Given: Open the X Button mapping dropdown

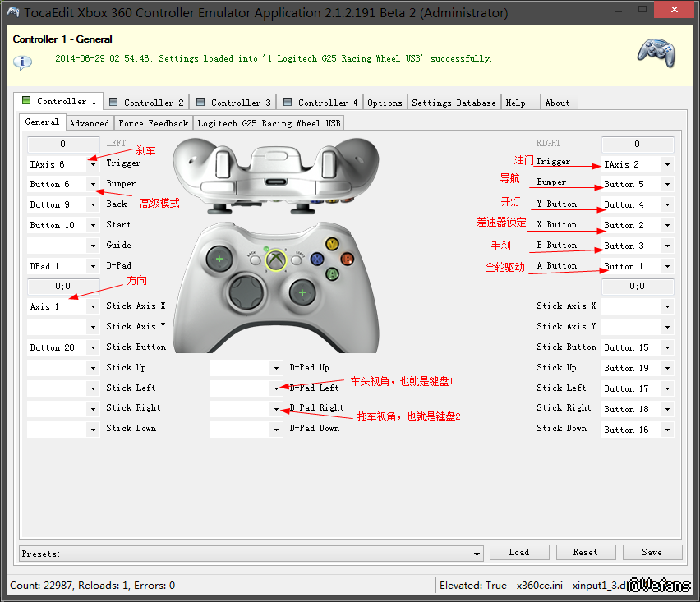Looking at the screenshot, I should point(667,225).
